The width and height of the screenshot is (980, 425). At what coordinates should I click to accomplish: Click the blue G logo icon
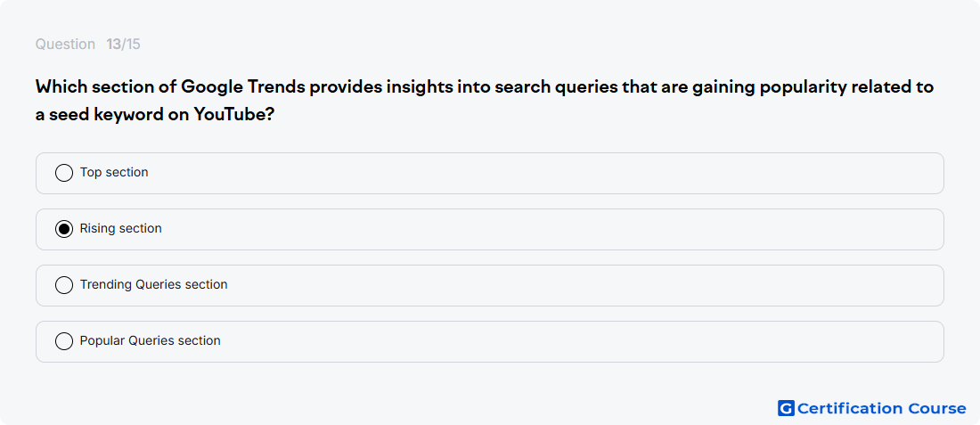(786, 408)
